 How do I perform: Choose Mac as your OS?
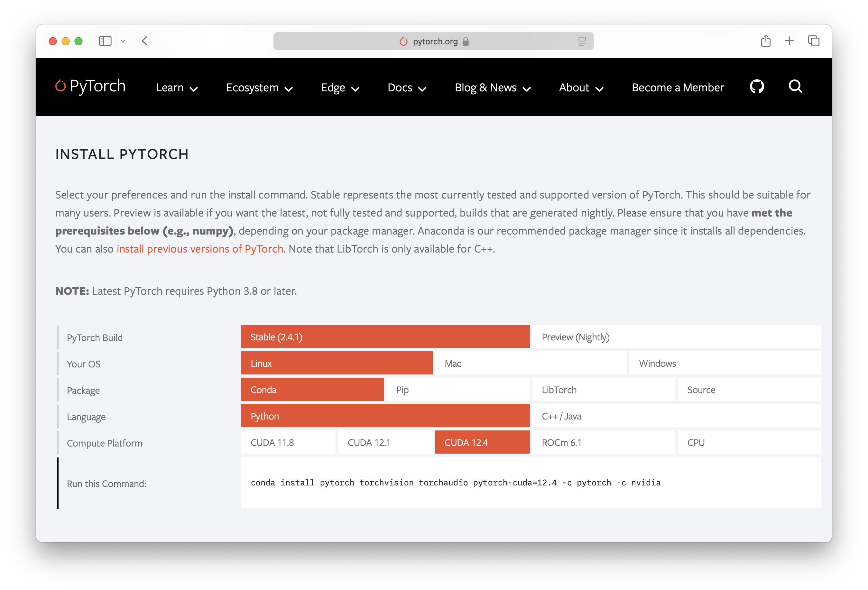coord(531,363)
